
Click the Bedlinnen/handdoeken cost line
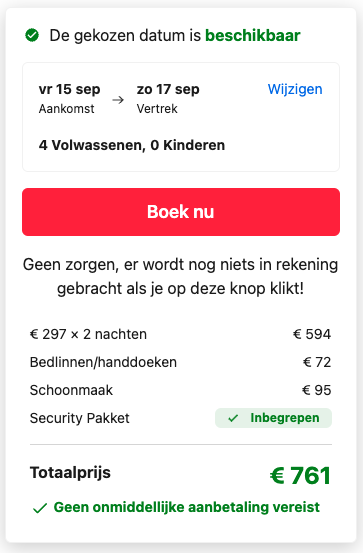coord(181,362)
